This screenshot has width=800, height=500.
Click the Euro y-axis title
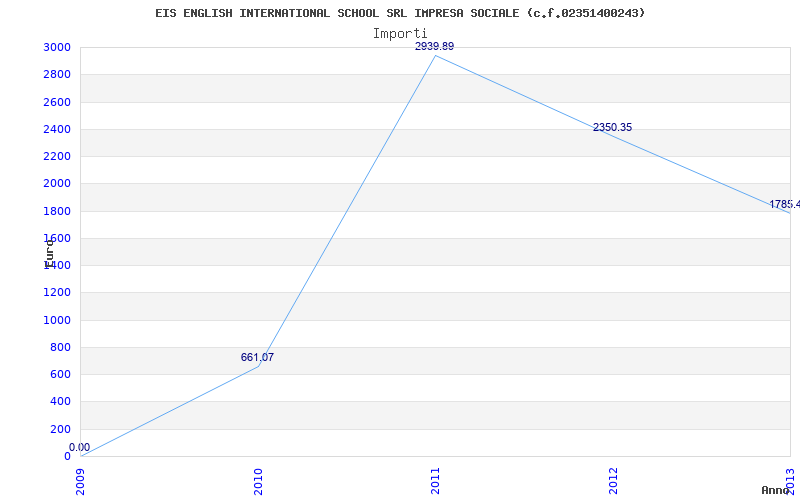coord(49,253)
